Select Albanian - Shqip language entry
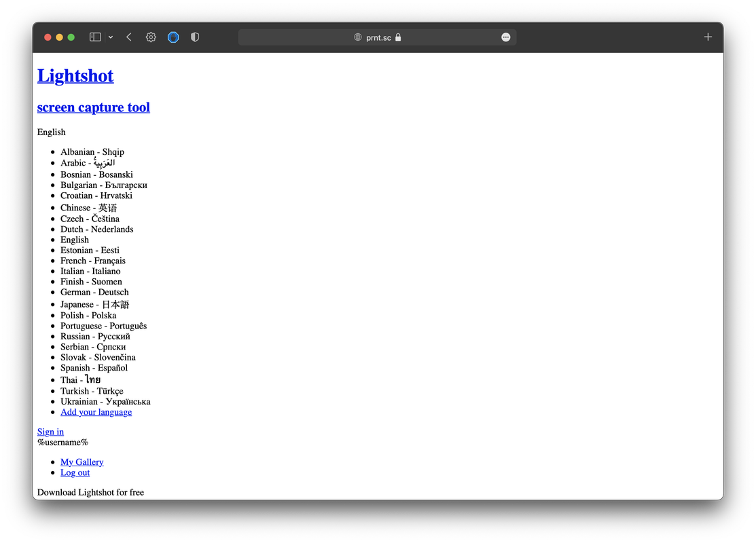This screenshot has height=543, width=756. (92, 152)
